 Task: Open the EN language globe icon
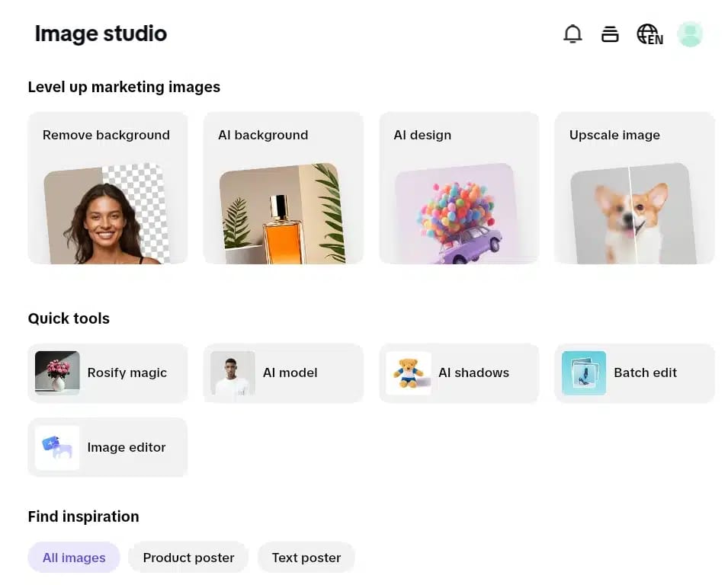(x=649, y=34)
